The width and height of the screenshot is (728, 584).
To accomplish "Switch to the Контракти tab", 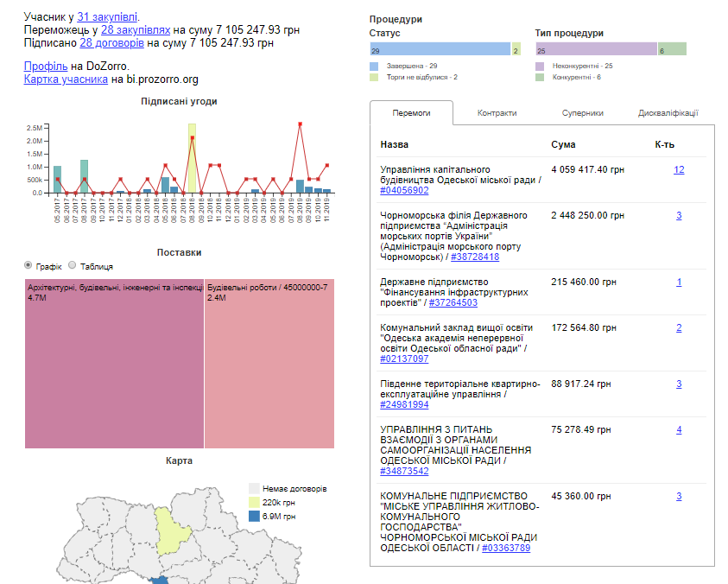I will (497, 113).
